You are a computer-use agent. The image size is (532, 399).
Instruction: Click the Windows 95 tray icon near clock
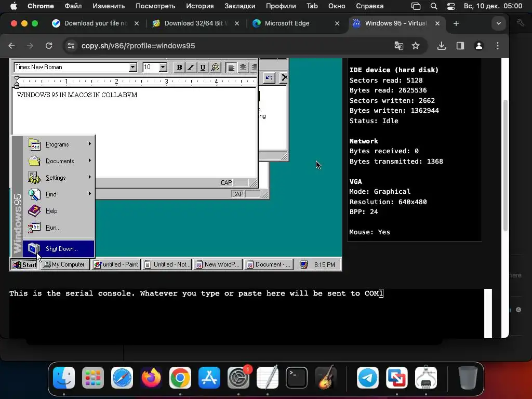[x=304, y=264]
